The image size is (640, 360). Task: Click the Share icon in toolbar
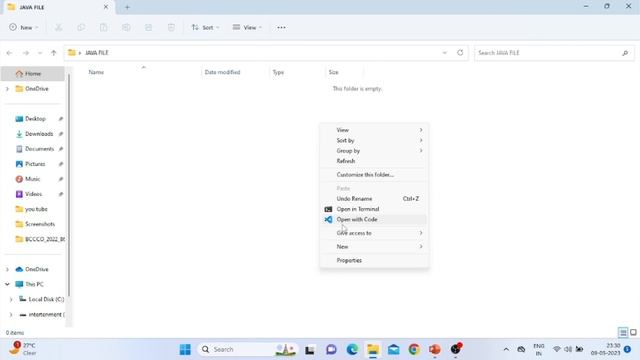(x=149, y=27)
